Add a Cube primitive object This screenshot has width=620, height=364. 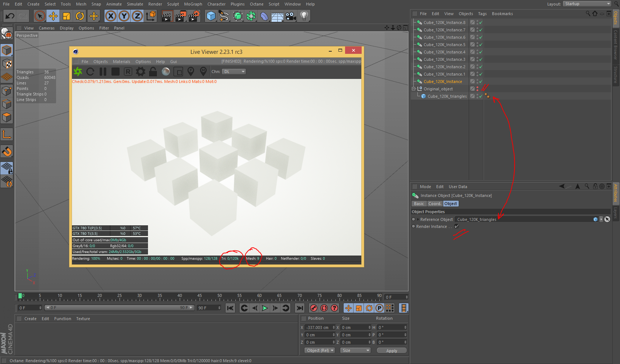[x=211, y=16]
